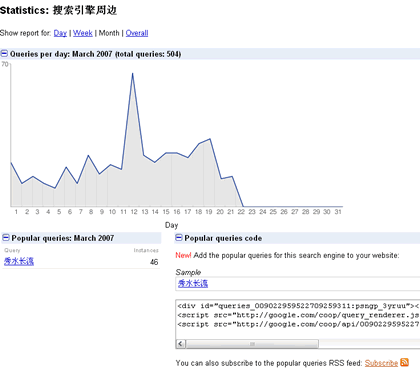Click the horizontal scrollbar thumb of code box

pyautogui.click(x=252, y=344)
